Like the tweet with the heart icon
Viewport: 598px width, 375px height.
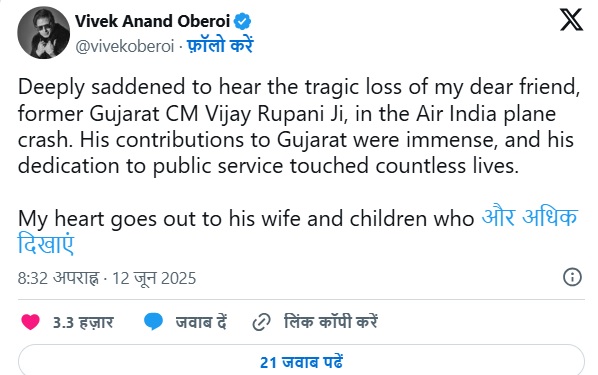click(31, 322)
